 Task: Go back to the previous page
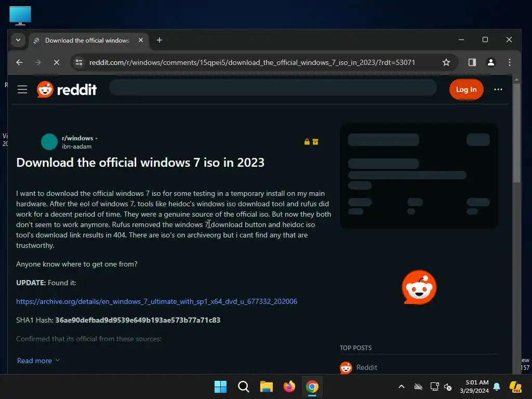(19, 62)
